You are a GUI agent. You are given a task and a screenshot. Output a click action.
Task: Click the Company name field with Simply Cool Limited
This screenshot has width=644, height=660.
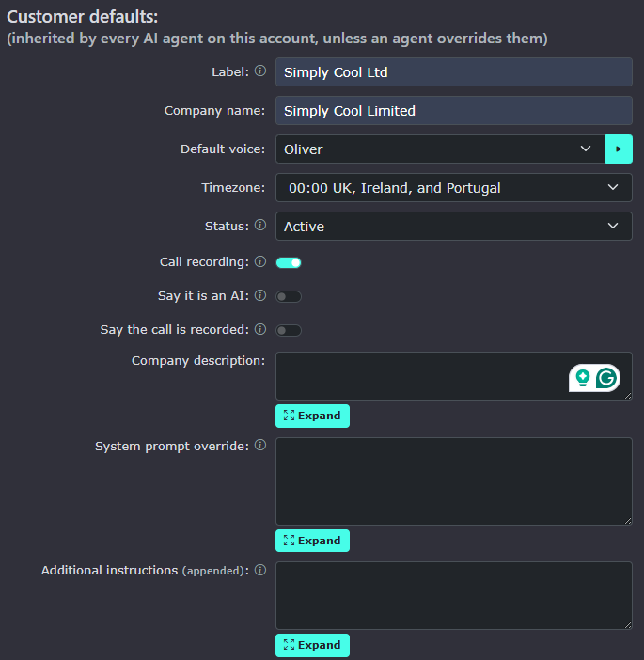click(454, 110)
